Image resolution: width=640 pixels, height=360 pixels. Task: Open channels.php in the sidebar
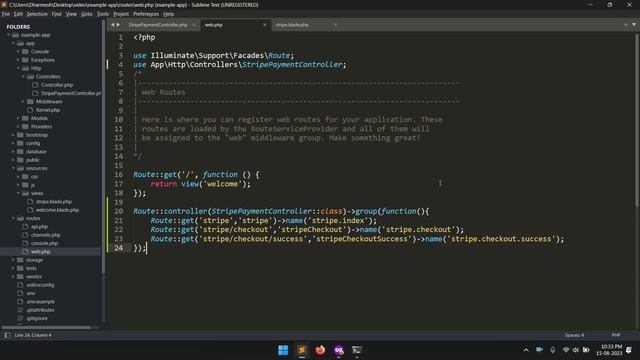[46, 235]
